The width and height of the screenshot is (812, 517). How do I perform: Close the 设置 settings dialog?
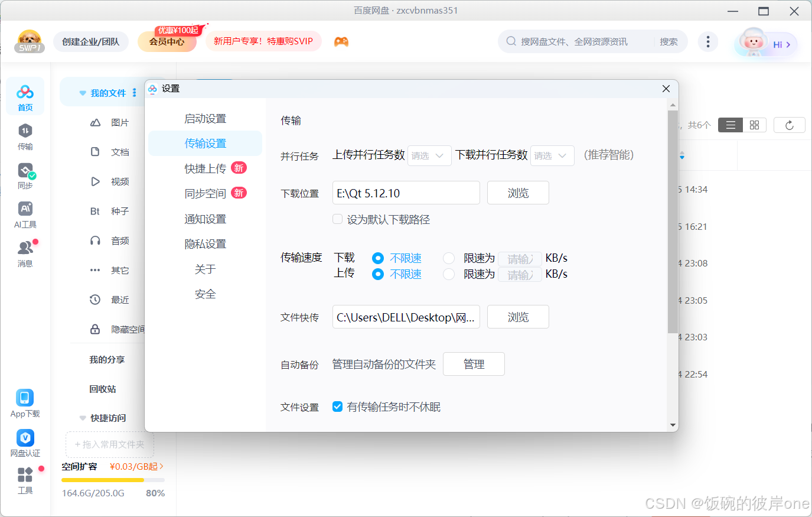tap(666, 89)
